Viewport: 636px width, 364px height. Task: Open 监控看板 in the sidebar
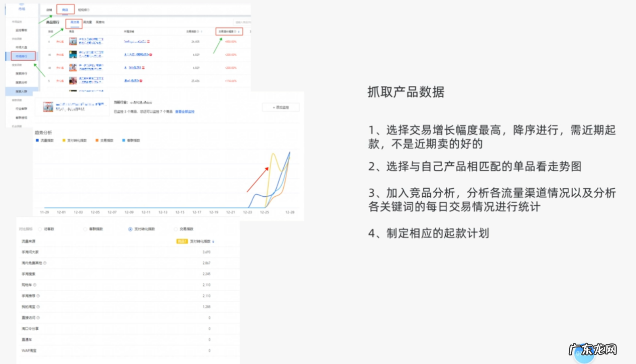(x=23, y=29)
